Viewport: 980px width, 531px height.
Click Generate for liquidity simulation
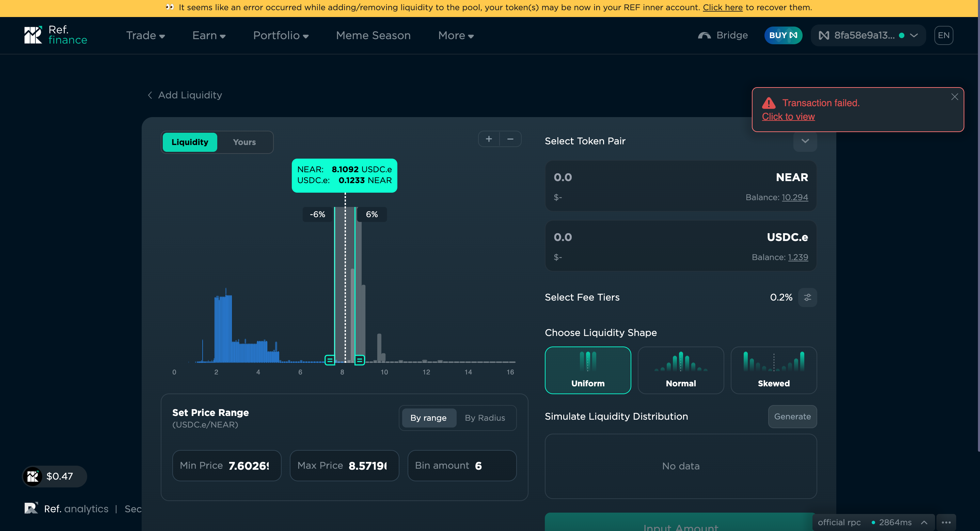[792, 417]
